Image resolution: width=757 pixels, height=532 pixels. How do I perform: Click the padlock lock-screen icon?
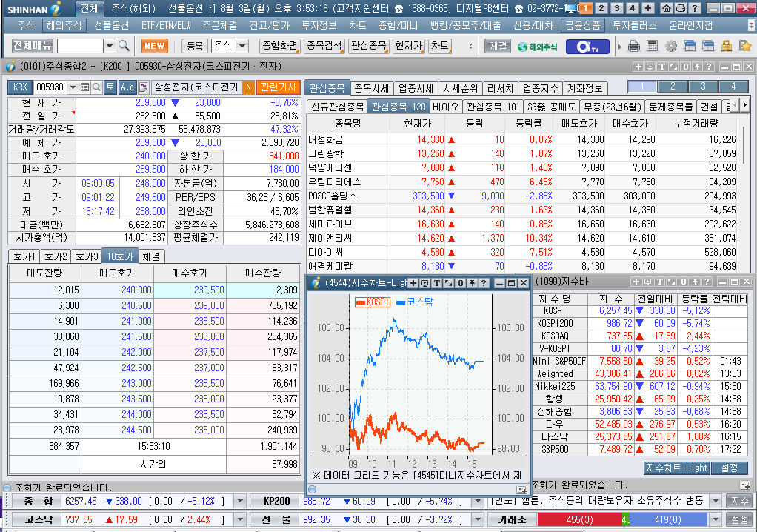727,47
